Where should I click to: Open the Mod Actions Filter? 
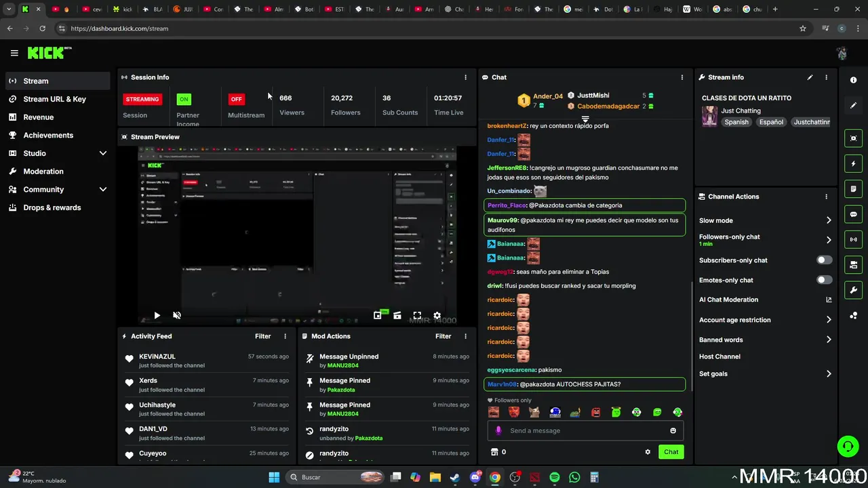tap(443, 336)
